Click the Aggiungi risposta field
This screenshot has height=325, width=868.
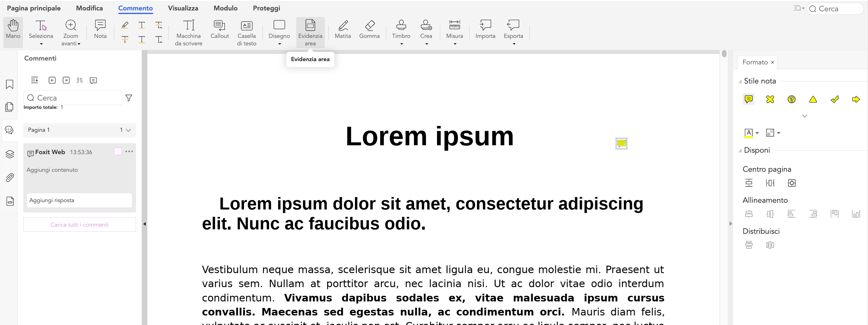pos(79,200)
